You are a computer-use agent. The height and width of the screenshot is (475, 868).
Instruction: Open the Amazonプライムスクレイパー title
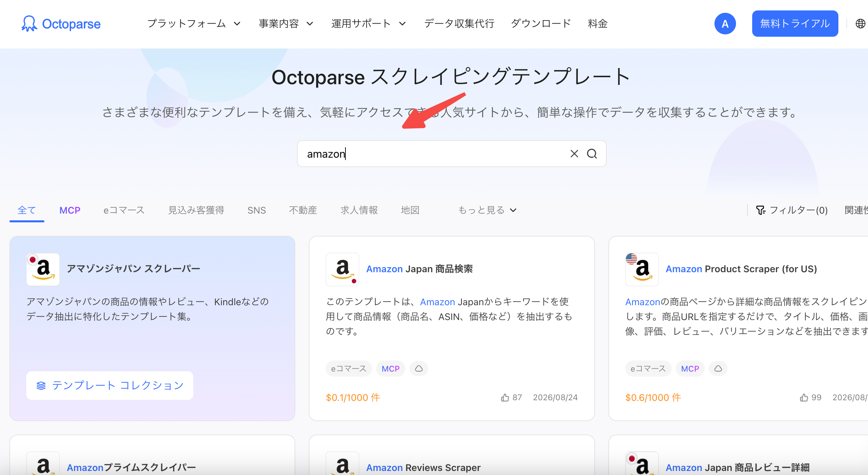pyautogui.click(x=131, y=467)
